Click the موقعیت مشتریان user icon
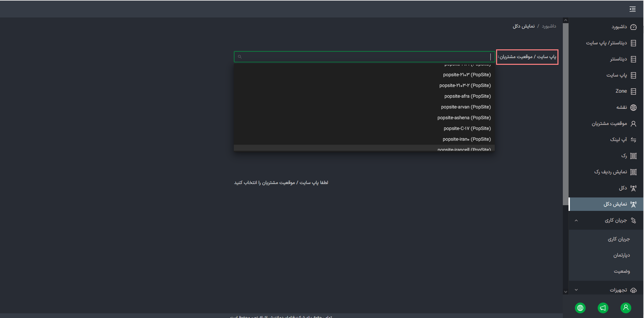 click(x=633, y=124)
